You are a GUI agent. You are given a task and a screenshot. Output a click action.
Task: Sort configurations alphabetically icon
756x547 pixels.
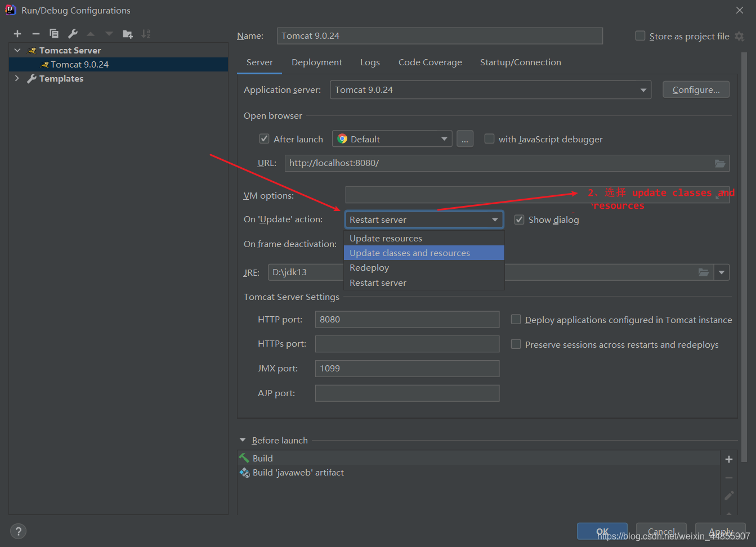point(146,34)
